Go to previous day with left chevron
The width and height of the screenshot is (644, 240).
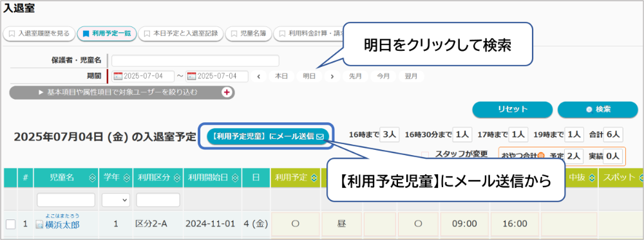tap(259, 77)
